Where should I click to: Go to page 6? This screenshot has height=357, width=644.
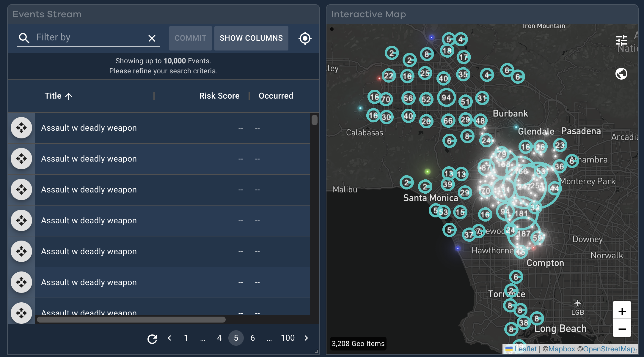253,338
